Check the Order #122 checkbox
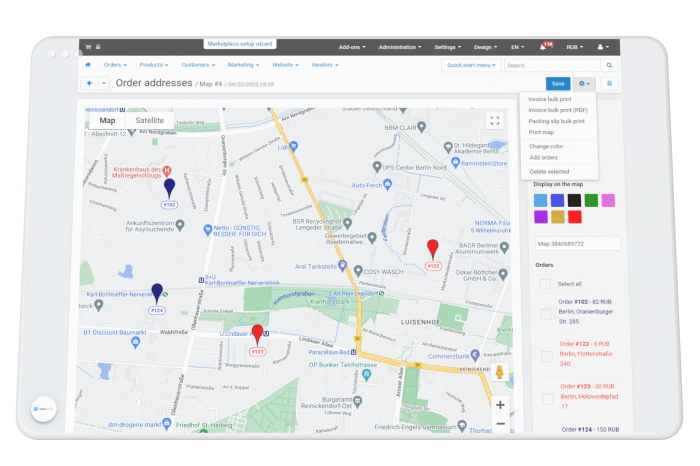The width and height of the screenshot is (700, 466). (547, 356)
